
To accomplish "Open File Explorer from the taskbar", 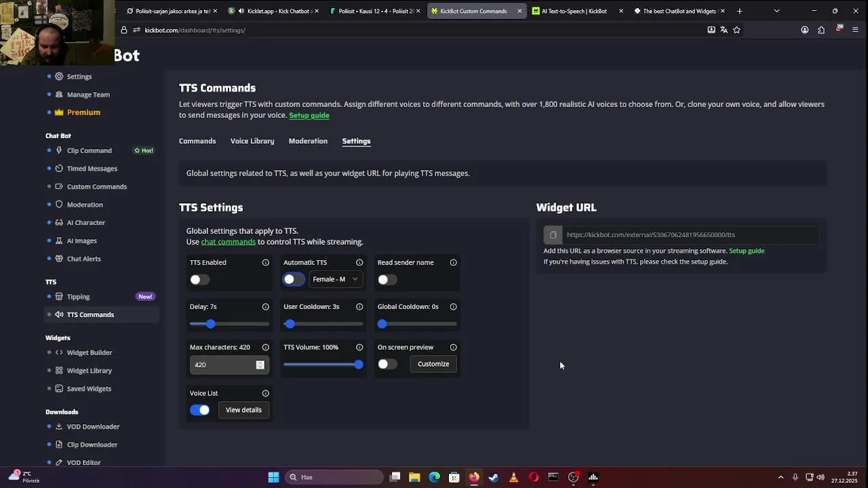I will point(414,477).
